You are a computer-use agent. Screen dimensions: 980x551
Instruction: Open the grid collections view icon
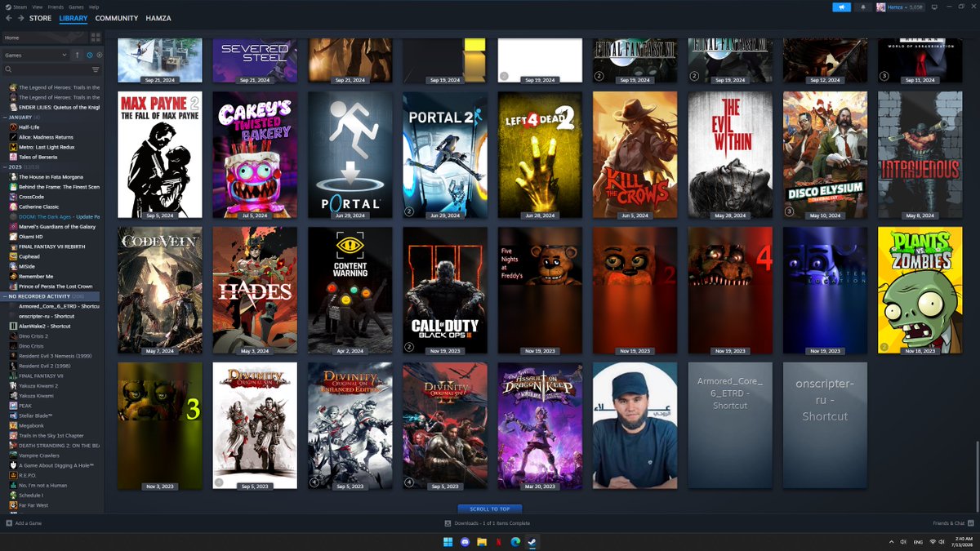(x=96, y=38)
